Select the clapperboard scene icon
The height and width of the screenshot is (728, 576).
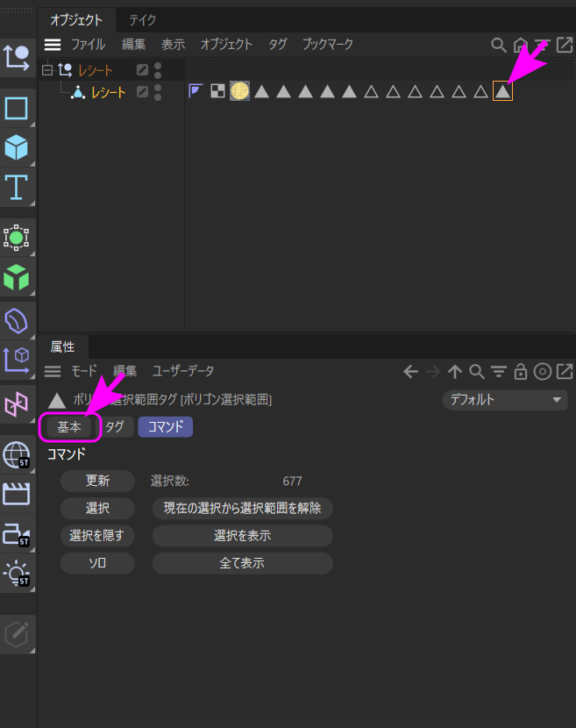17,494
